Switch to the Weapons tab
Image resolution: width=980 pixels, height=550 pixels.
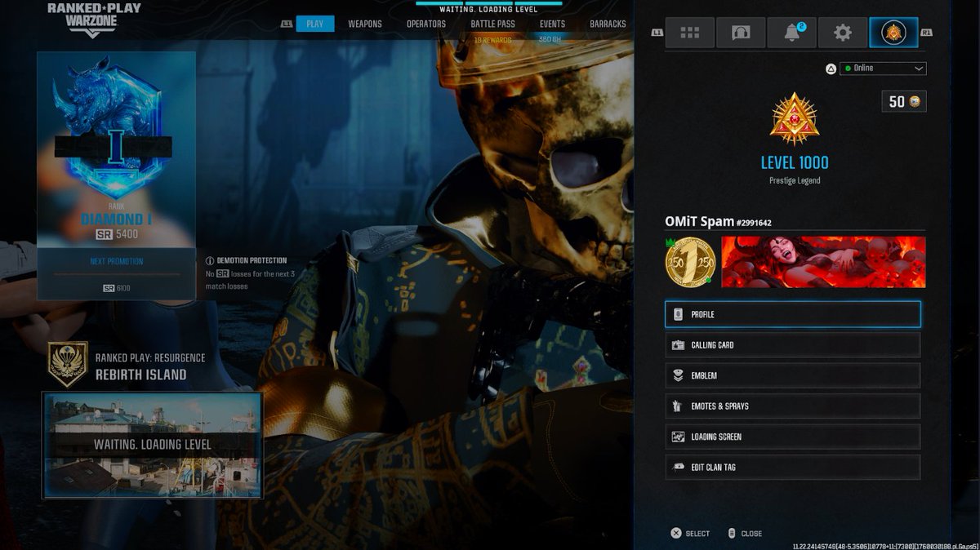click(365, 24)
